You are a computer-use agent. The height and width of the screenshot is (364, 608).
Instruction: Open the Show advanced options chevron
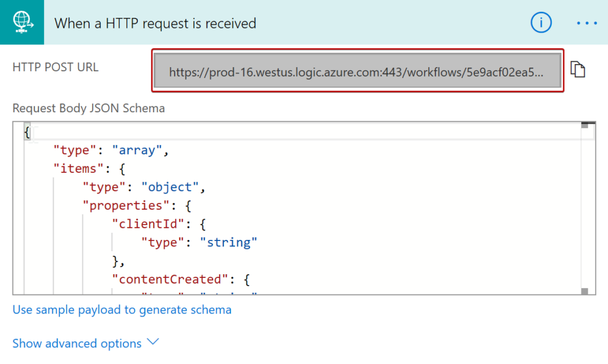[x=153, y=342]
